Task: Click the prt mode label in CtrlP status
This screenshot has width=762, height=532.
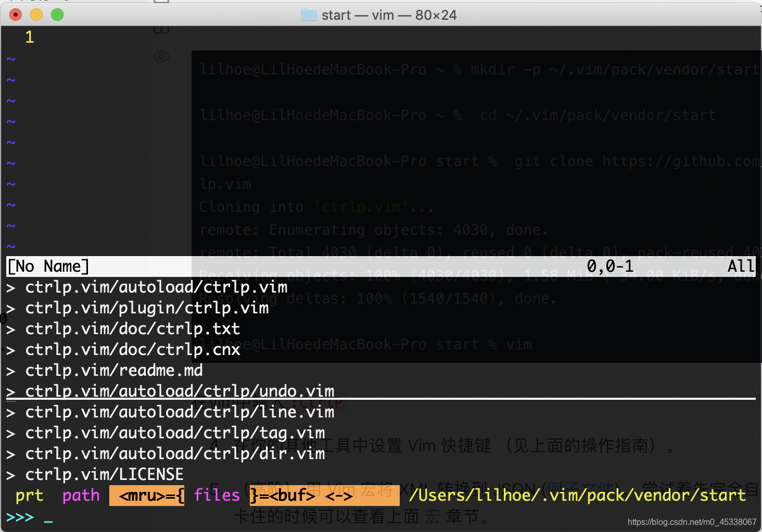Action: pos(30,496)
